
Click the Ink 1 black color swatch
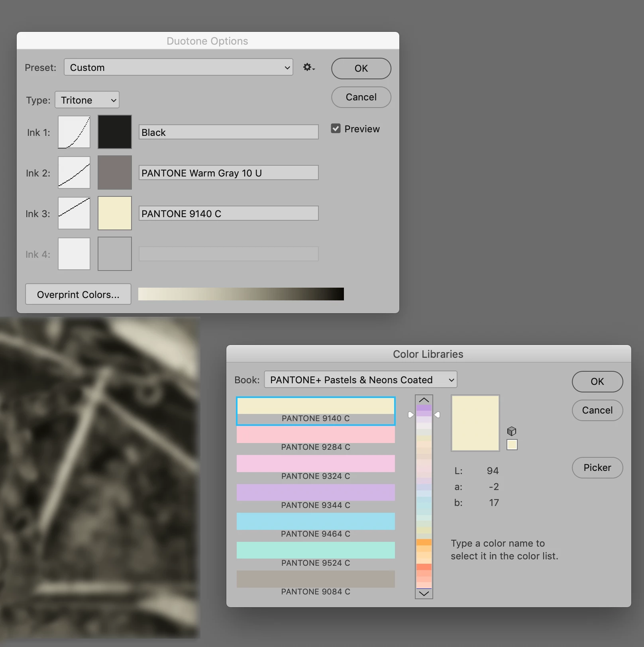115,132
